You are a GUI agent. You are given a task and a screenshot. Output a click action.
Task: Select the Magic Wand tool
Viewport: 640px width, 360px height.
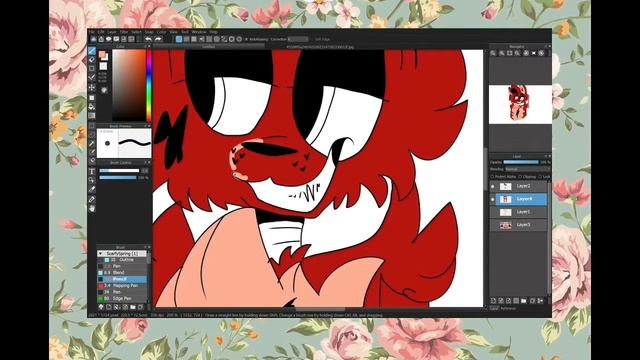[92, 143]
